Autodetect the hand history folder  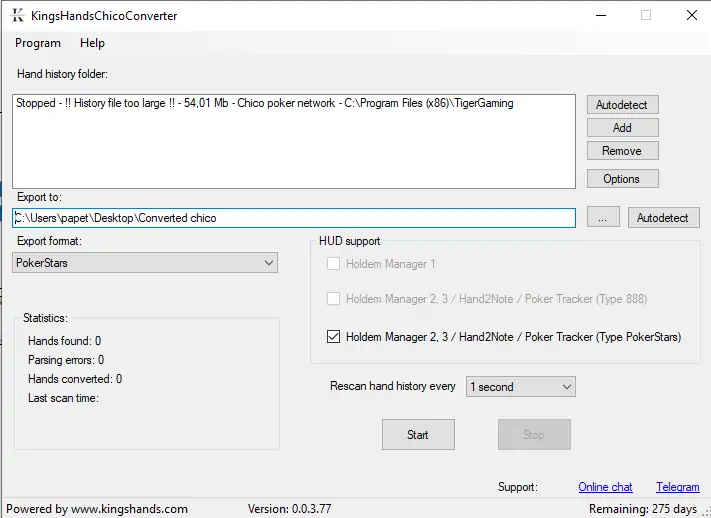coord(621,105)
